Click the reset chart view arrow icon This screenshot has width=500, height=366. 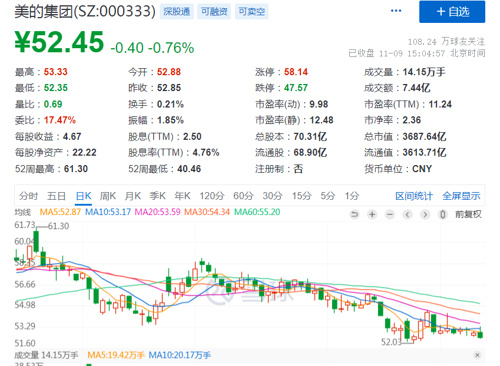tap(354, 214)
